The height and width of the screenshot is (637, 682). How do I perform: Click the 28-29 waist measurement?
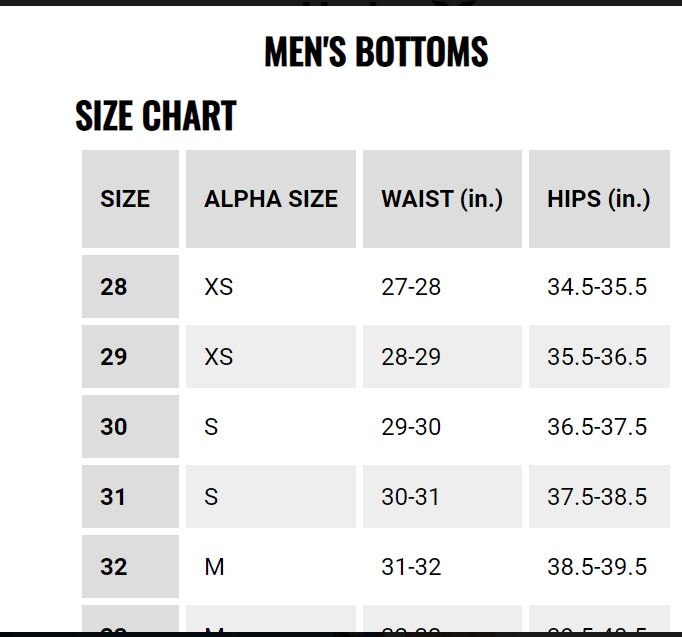coord(411,357)
